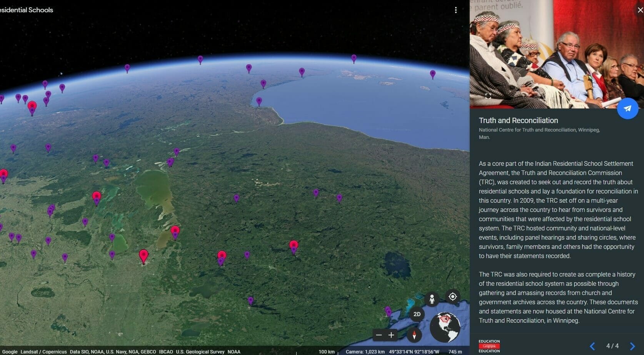644x355 pixels.
Task: Click the blue fly-to paper plane button
Action: pyautogui.click(x=627, y=108)
